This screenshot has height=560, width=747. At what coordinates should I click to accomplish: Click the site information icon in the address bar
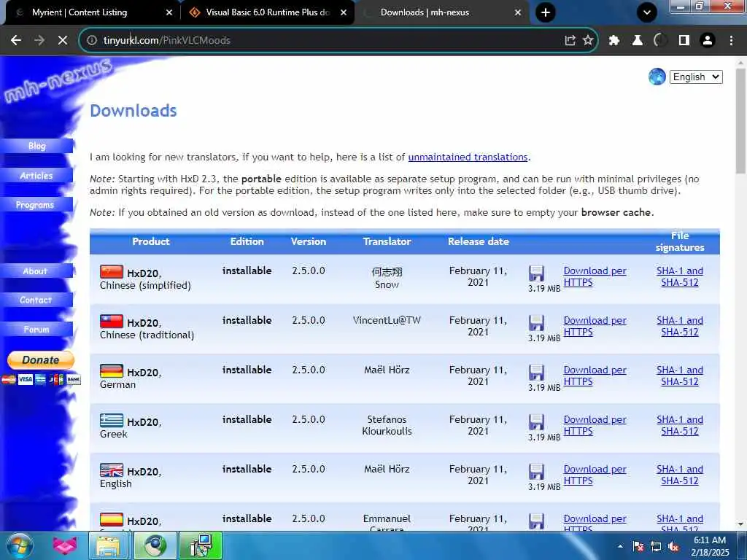point(91,41)
